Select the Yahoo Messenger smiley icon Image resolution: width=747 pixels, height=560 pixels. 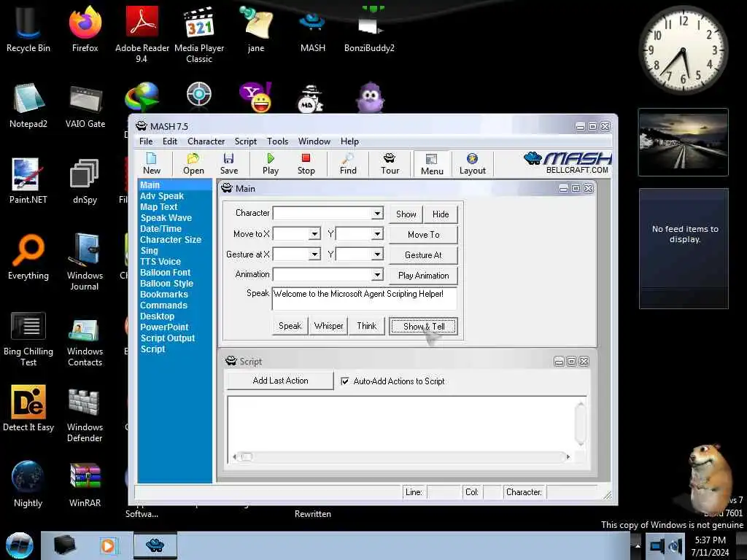click(x=256, y=97)
